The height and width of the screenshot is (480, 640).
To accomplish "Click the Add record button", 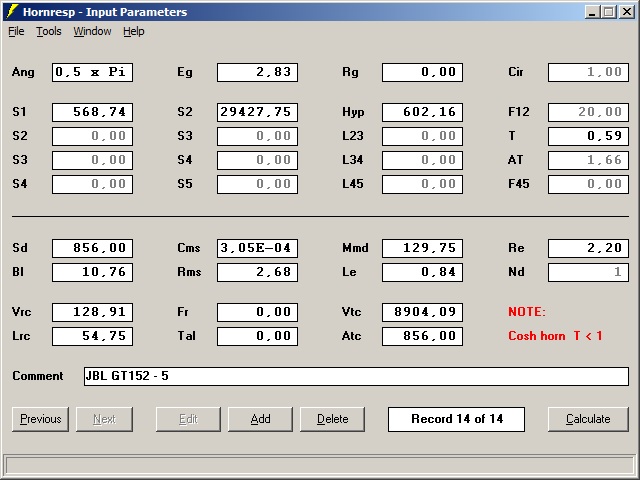I will [x=260, y=419].
